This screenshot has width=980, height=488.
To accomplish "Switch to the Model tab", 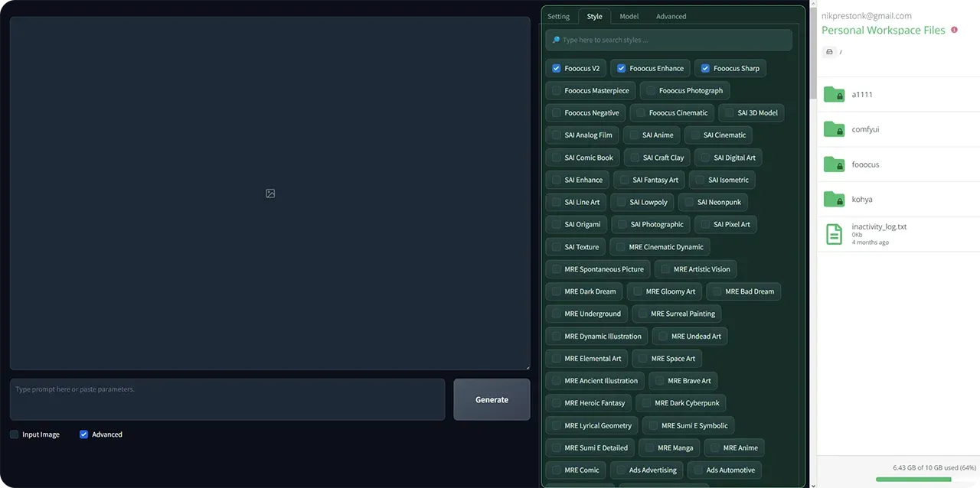I will pyautogui.click(x=629, y=15).
